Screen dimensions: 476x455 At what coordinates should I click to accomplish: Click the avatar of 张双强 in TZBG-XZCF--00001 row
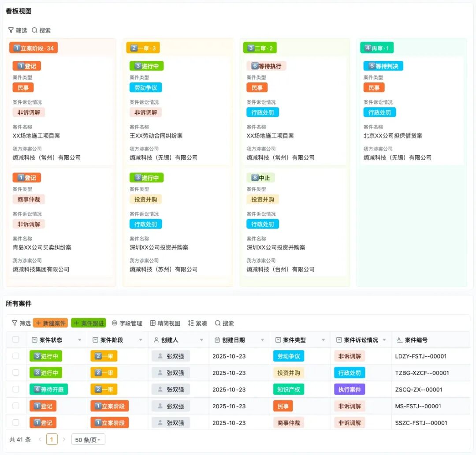[x=160, y=373]
